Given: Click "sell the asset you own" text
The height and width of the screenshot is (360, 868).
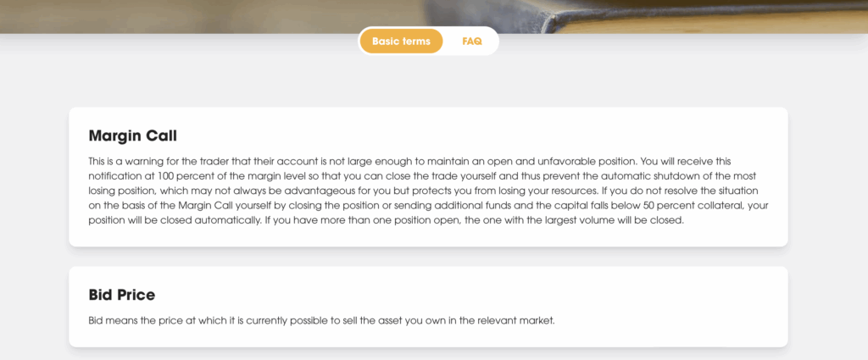Looking at the screenshot, I should pyautogui.click(x=360, y=321).
